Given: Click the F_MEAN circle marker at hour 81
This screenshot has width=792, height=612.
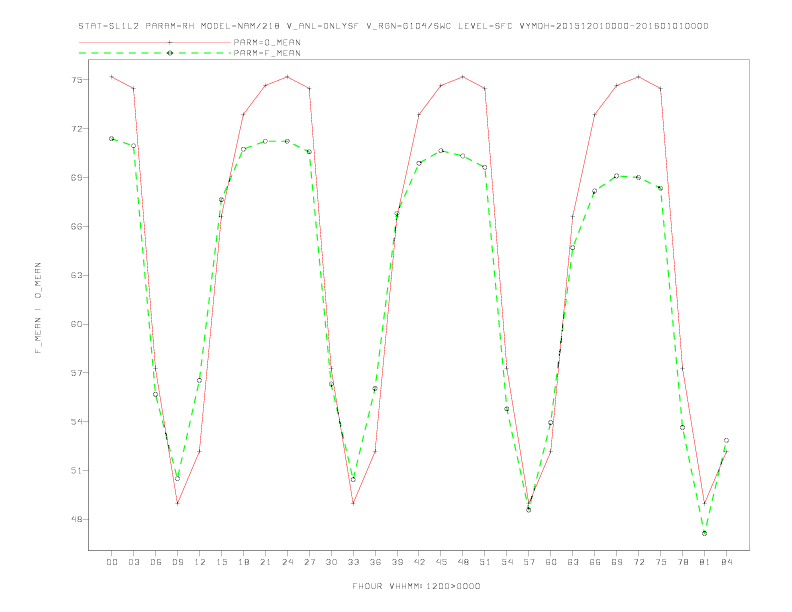Looking at the screenshot, I should click(705, 533).
